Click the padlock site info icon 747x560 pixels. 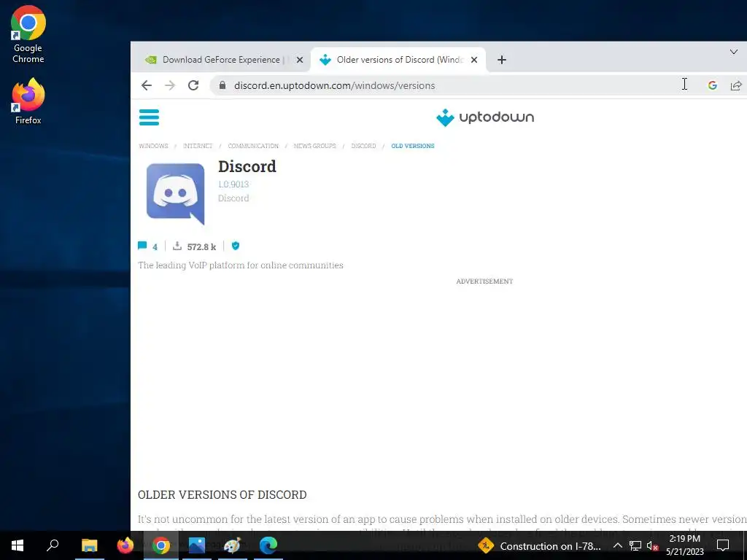[222, 85]
